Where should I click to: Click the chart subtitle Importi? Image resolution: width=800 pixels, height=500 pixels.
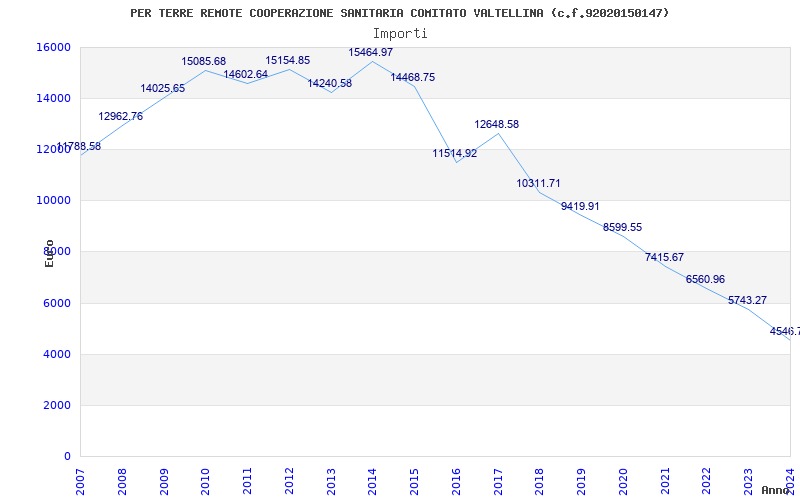tap(400, 34)
